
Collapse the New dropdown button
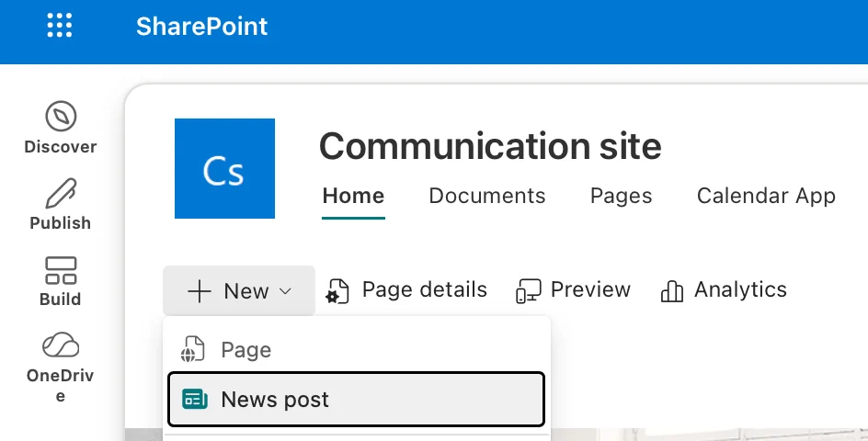pos(239,290)
